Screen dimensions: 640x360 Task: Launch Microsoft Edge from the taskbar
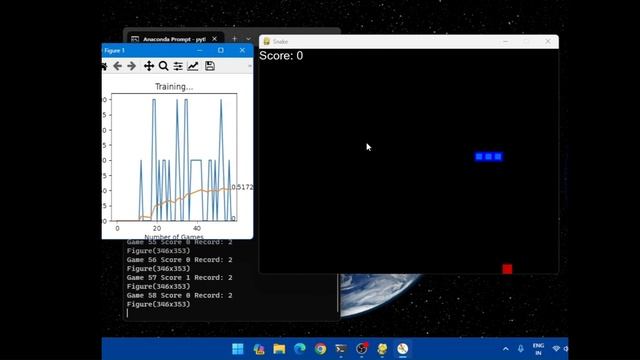[x=300, y=349]
